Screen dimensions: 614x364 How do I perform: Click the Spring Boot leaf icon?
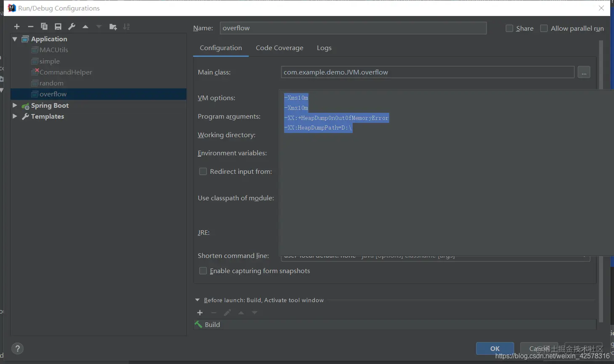coord(25,106)
